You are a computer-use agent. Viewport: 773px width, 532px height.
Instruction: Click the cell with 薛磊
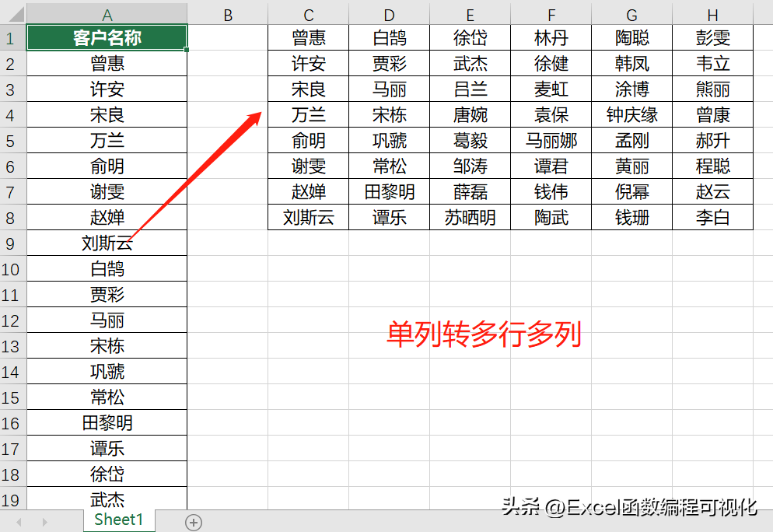tap(470, 192)
